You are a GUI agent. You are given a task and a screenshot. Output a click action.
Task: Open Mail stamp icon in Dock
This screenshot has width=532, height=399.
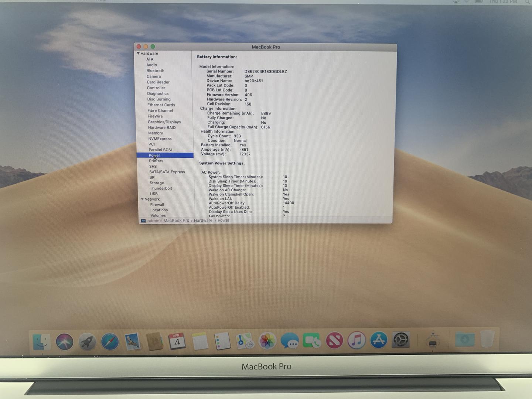pos(133,341)
